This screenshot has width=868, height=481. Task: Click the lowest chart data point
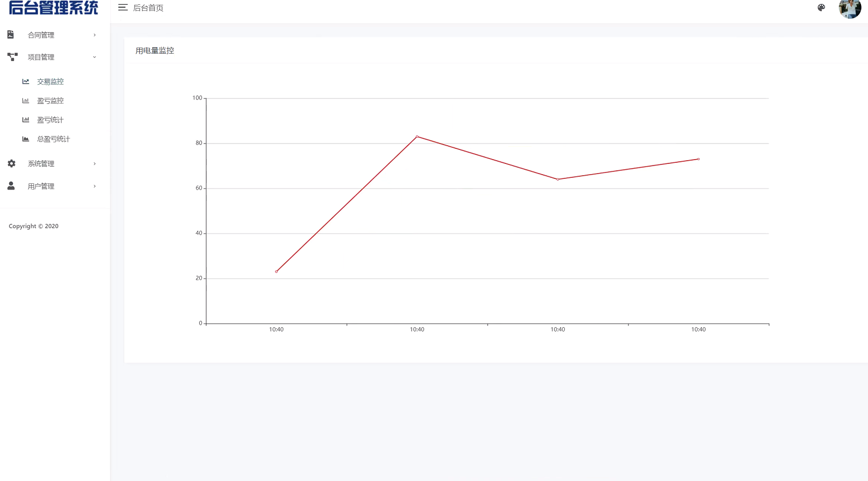pos(276,272)
